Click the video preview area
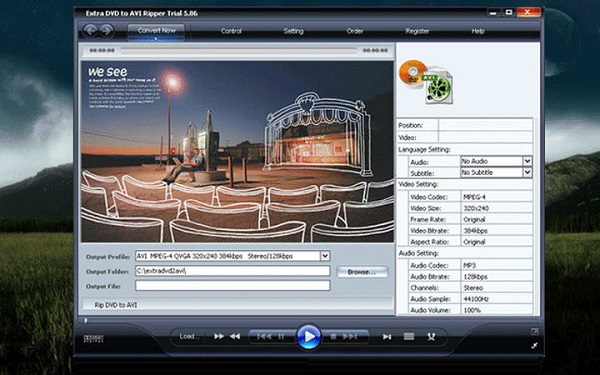The image size is (600, 375). [x=237, y=152]
